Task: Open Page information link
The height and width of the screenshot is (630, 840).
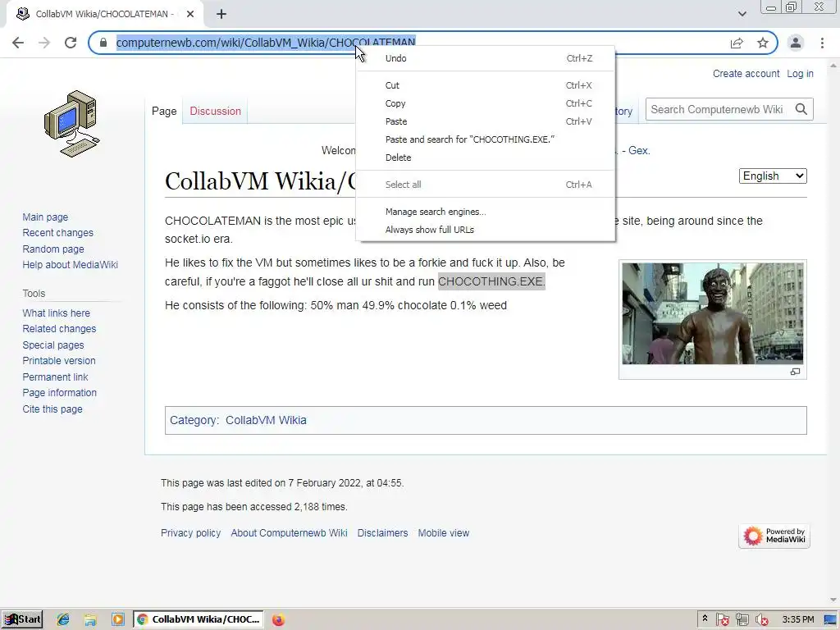Action: (59, 393)
